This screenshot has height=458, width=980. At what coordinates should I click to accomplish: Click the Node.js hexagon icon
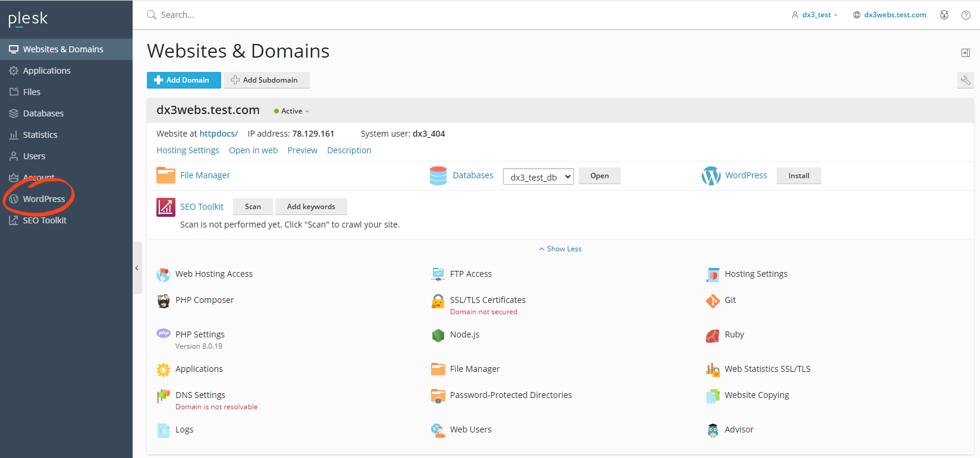click(x=438, y=335)
